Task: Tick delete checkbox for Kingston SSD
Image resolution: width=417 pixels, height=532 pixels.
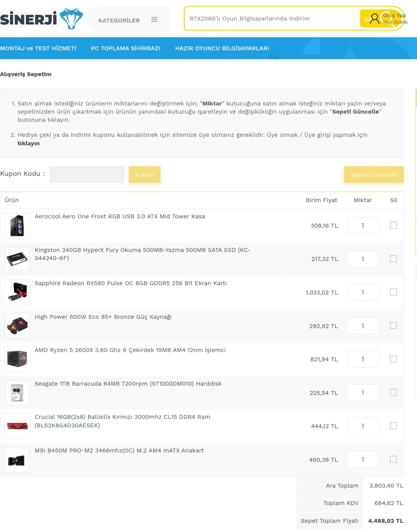Action: pos(393,259)
